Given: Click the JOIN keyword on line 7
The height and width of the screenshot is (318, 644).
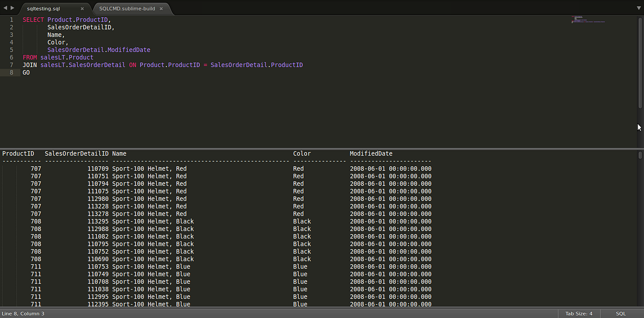Looking at the screenshot, I should [29, 64].
